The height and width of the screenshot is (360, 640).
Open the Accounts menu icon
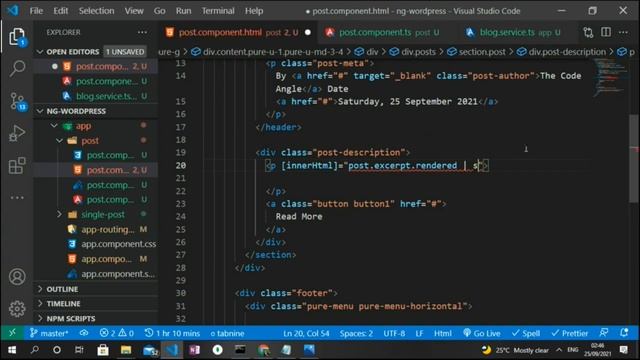[x=17, y=277]
